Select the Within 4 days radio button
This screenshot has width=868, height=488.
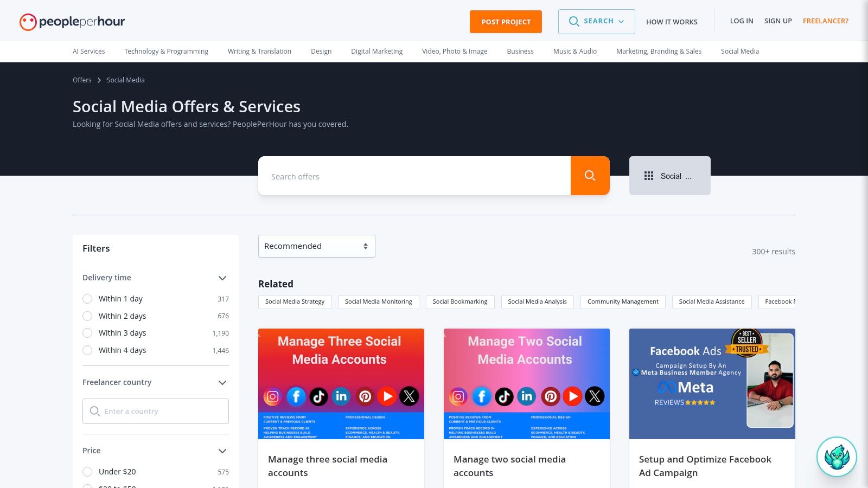pyautogui.click(x=87, y=350)
